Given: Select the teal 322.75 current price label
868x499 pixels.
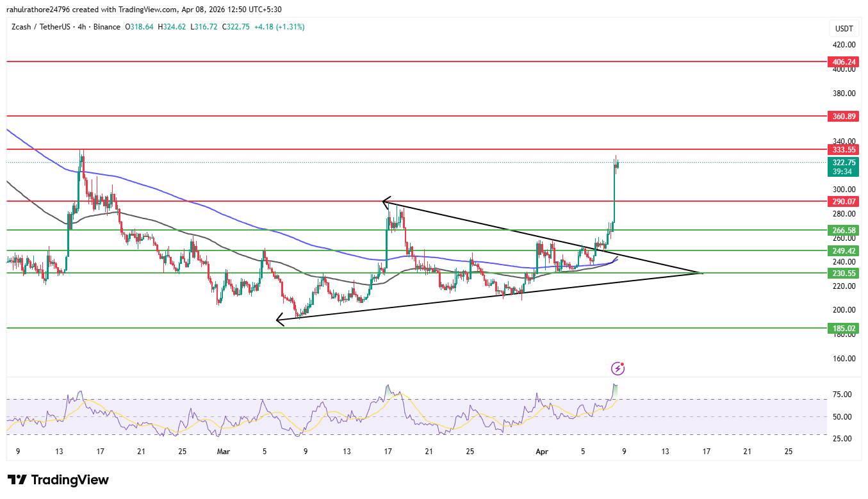Looking at the screenshot, I should pyautogui.click(x=843, y=163).
